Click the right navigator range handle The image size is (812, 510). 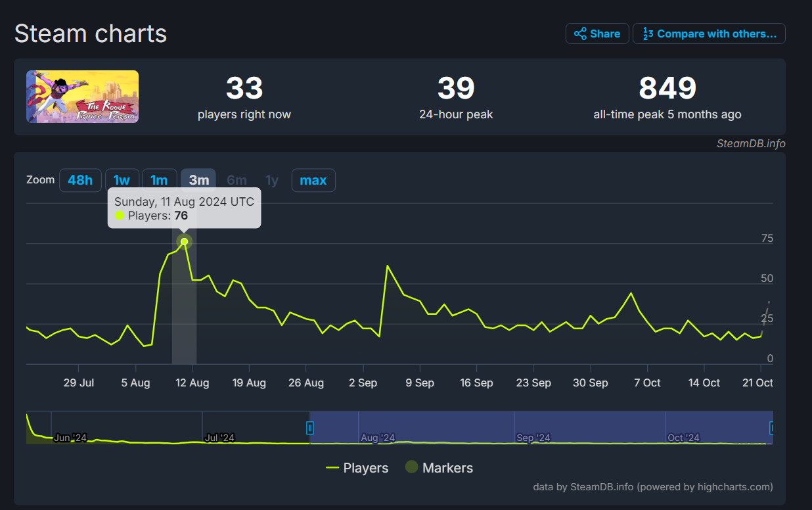tap(772, 428)
